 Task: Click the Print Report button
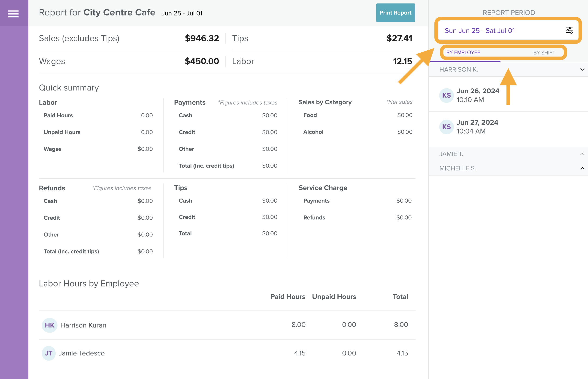395,13
